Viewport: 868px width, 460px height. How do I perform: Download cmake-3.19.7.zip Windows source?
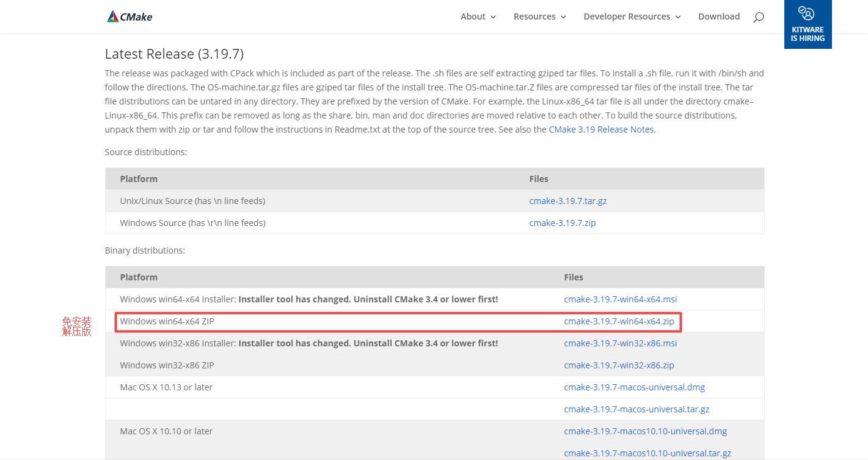coord(562,223)
